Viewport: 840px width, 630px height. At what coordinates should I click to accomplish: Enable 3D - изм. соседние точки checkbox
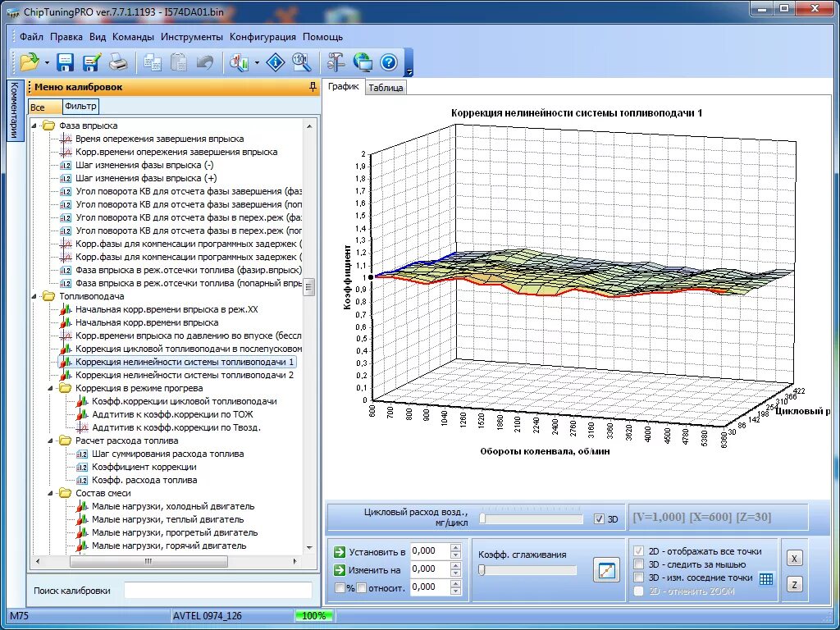638,577
